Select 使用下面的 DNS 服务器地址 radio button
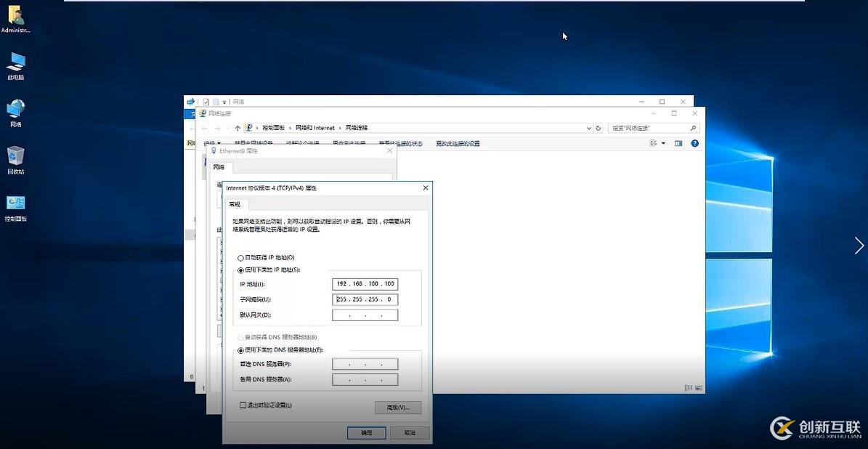 point(240,350)
